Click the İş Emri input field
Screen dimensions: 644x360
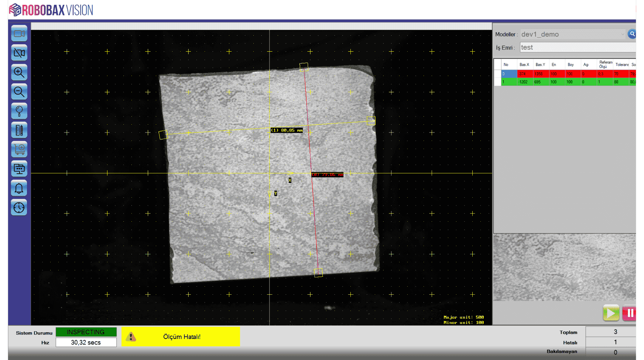tap(578, 47)
